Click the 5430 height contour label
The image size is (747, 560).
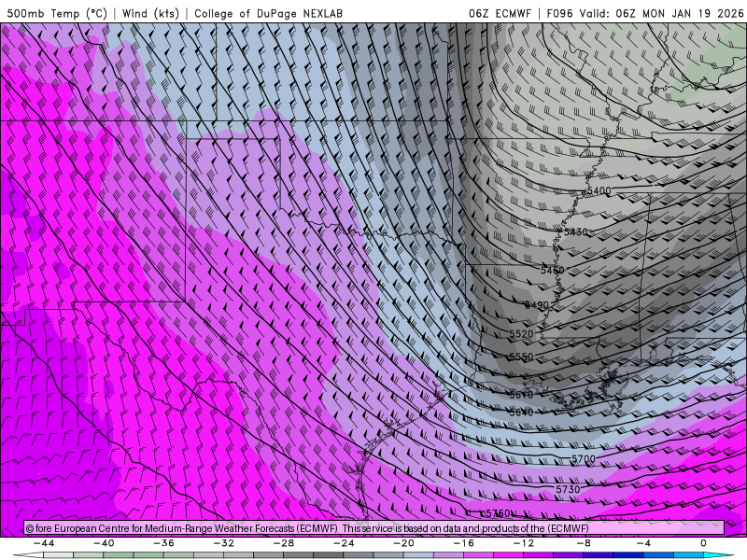point(575,231)
